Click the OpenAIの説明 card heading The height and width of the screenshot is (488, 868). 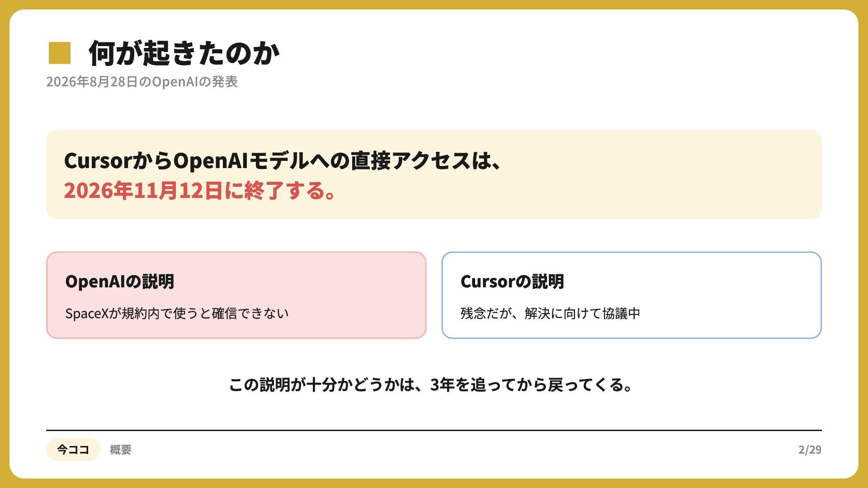tap(120, 282)
